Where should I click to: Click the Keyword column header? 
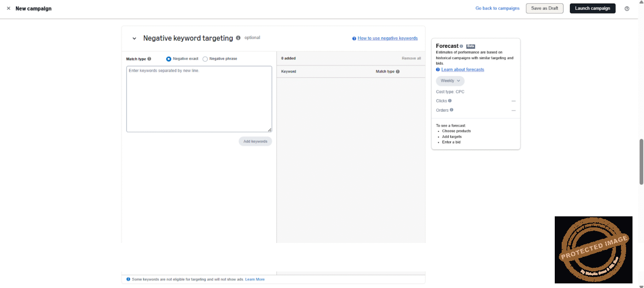click(289, 72)
